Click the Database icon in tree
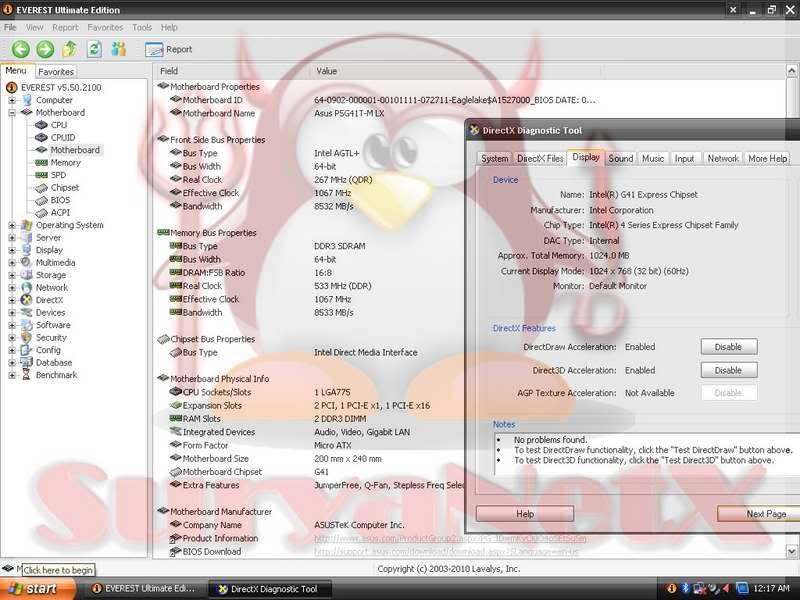This screenshot has height=600, width=800. [27, 363]
